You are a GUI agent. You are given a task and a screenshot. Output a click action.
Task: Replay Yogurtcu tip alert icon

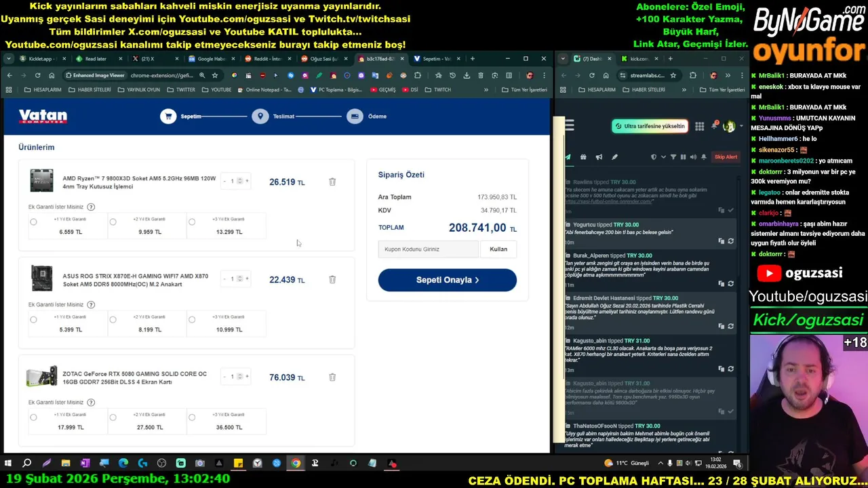(730, 241)
